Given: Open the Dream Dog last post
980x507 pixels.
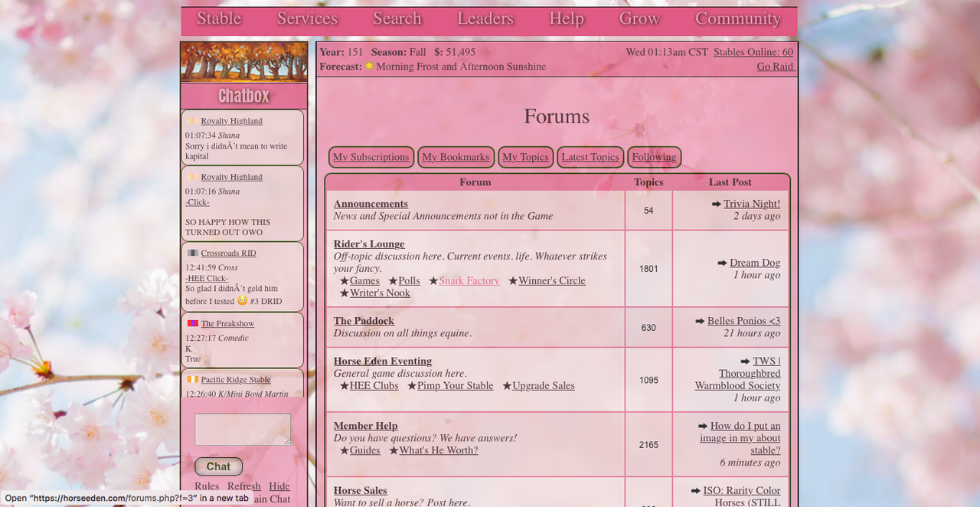Looking at the screenshot, I should click(x=755, y=263).
